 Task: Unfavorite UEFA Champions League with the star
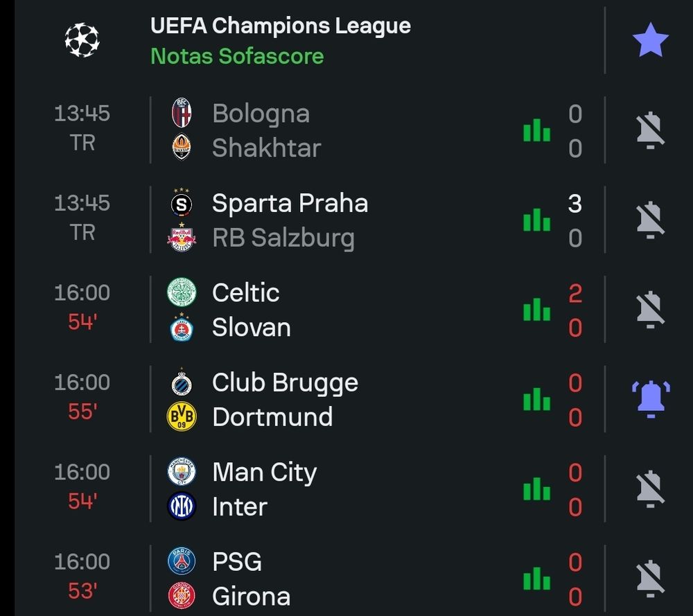pos(650,41)
